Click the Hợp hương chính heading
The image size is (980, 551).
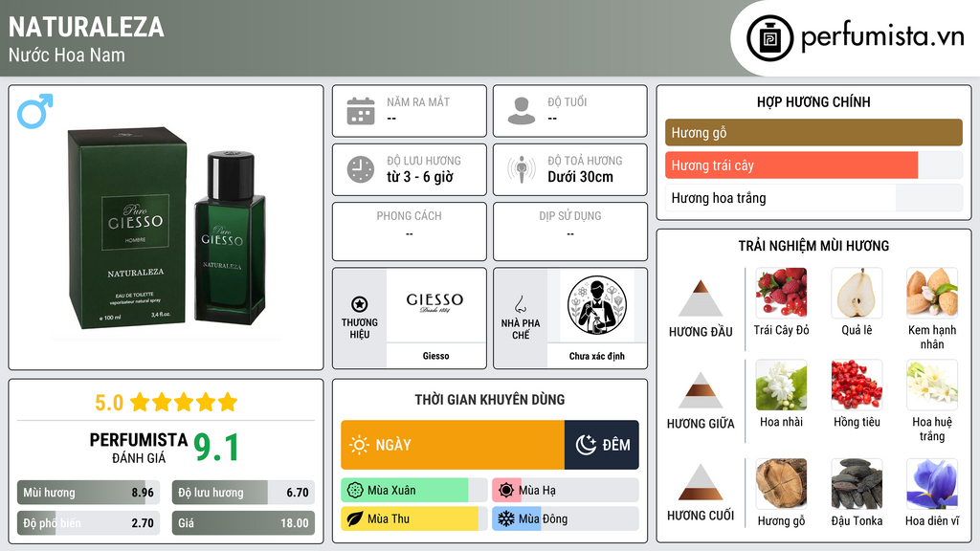(813, 101)
